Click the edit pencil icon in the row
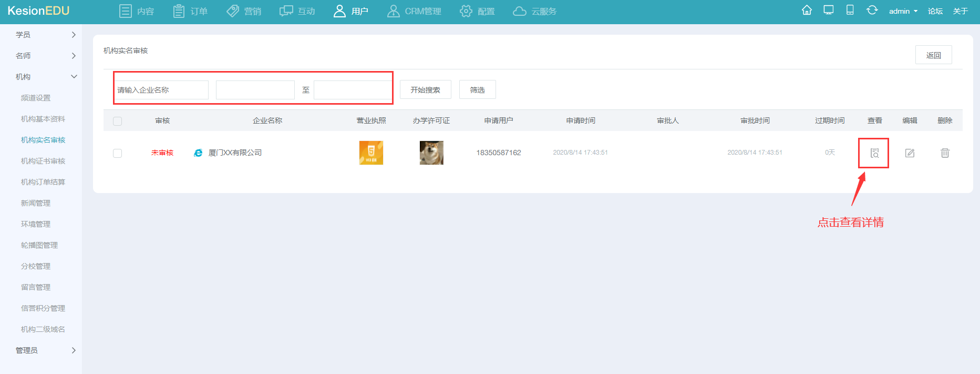Screen dimensions: 980x374 [910, 153]
